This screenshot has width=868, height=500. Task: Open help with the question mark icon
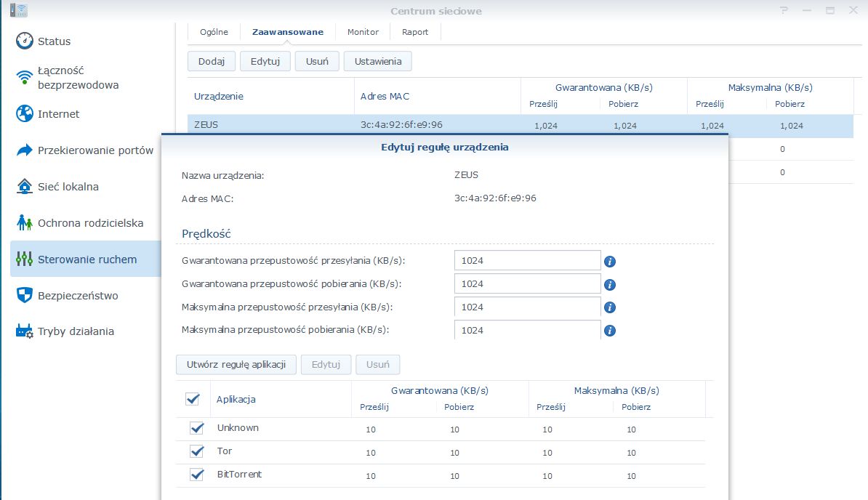coord(784,10)
